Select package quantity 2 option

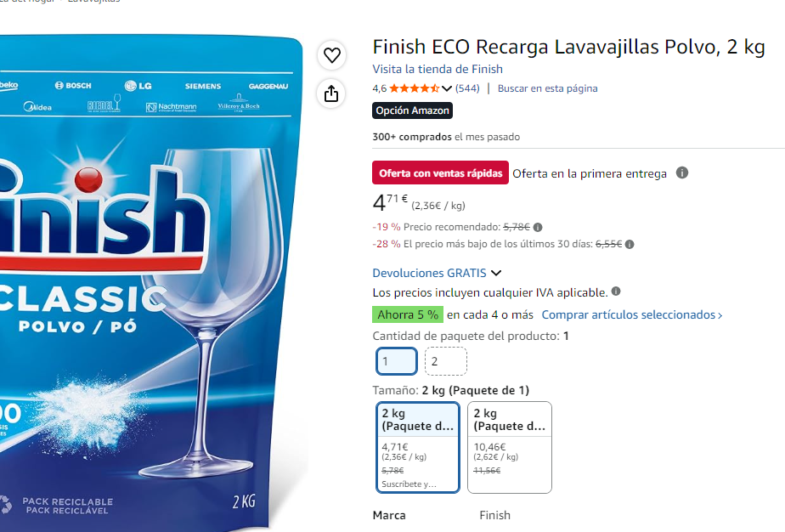point(445,361)
